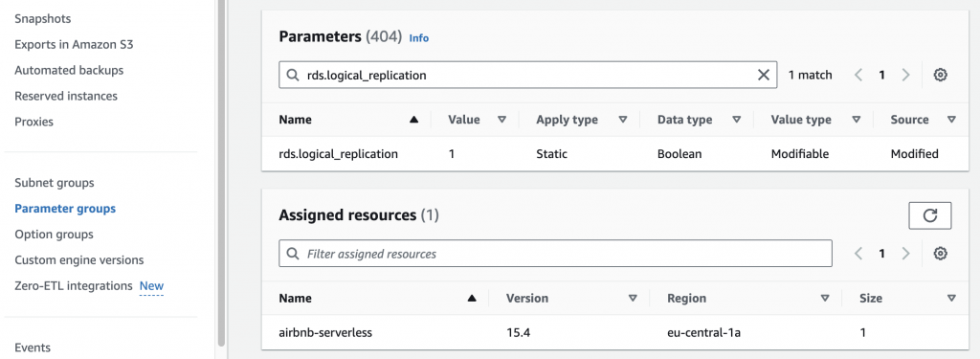Open the Apply type column dropdown
This screenshot has width=980, height=359.
pyautogui.click(x=622, y=120)
